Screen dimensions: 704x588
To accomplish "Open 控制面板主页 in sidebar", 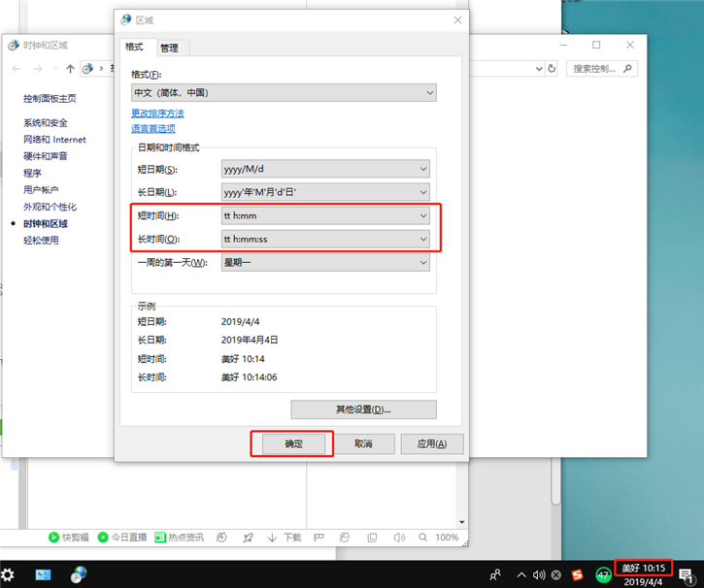I will click(x=50, y=99).
